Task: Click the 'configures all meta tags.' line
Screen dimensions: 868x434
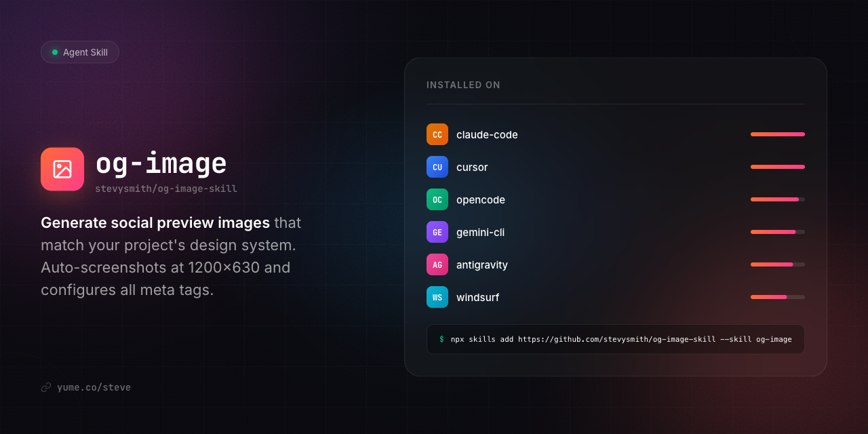Action: (x=127, y=290)
